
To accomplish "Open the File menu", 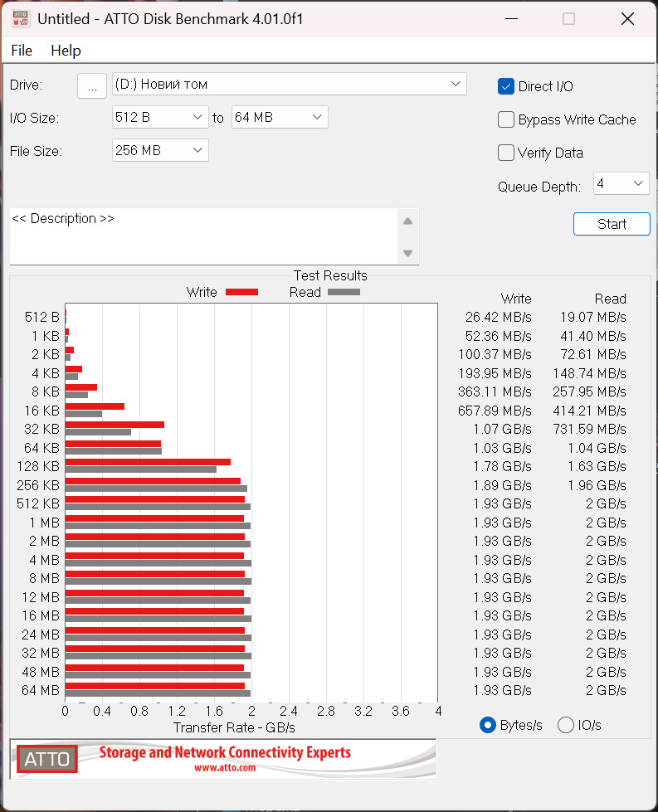I will pos(22,51).
